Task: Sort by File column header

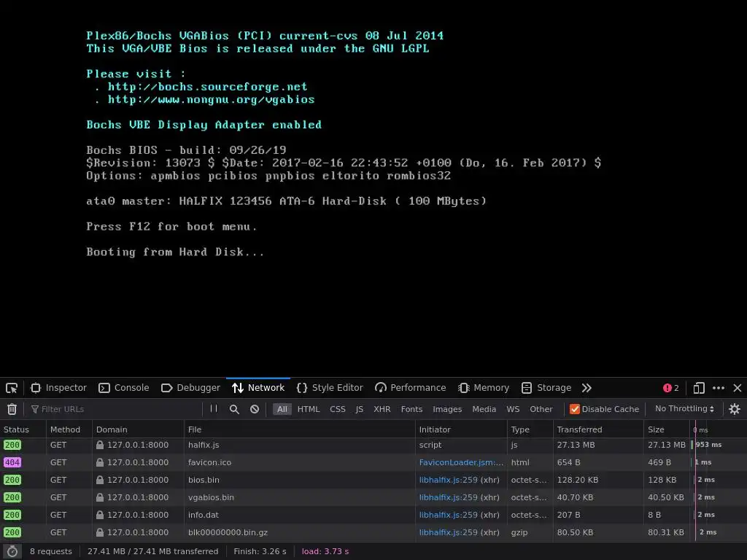Action: tap(300, 429)
